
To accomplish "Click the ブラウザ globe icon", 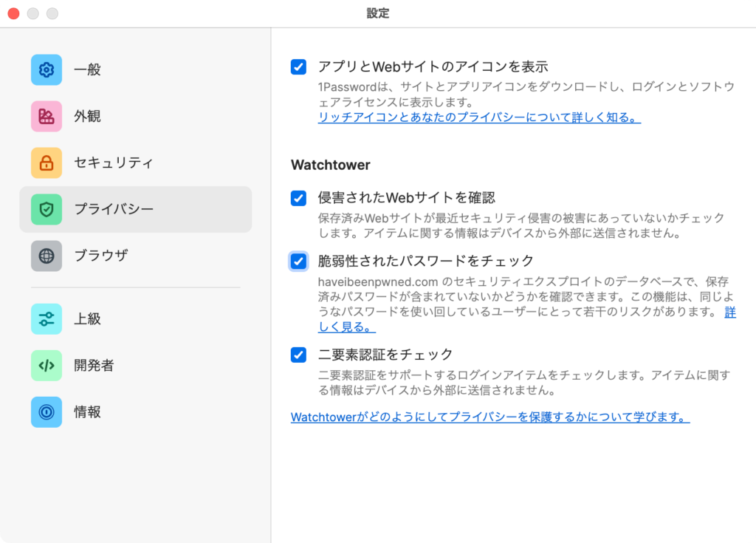I will (47, 256).
